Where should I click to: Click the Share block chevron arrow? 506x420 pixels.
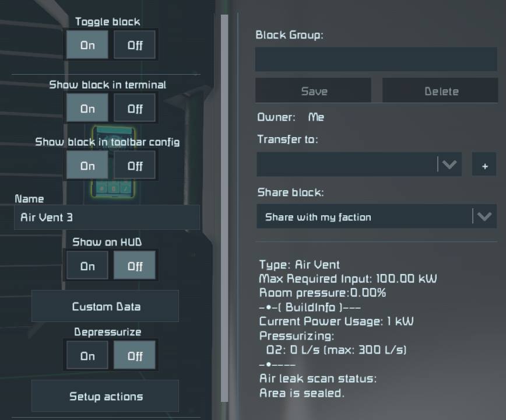click(x=484, y=216)
